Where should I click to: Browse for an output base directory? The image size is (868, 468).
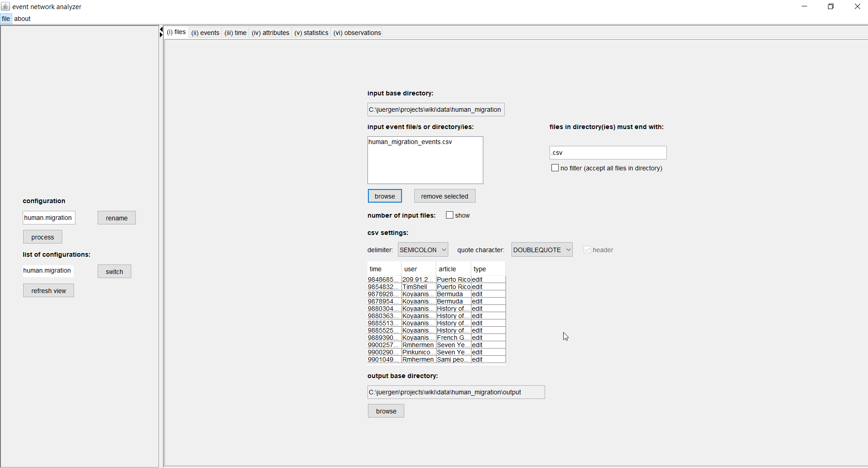(386, 411)
